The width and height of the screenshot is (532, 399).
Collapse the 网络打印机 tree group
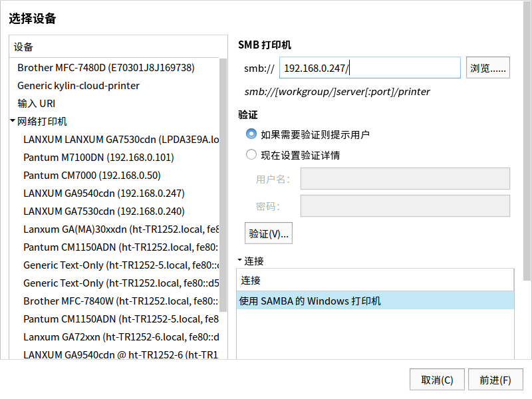pyautogui.click(x=13, y=120)
